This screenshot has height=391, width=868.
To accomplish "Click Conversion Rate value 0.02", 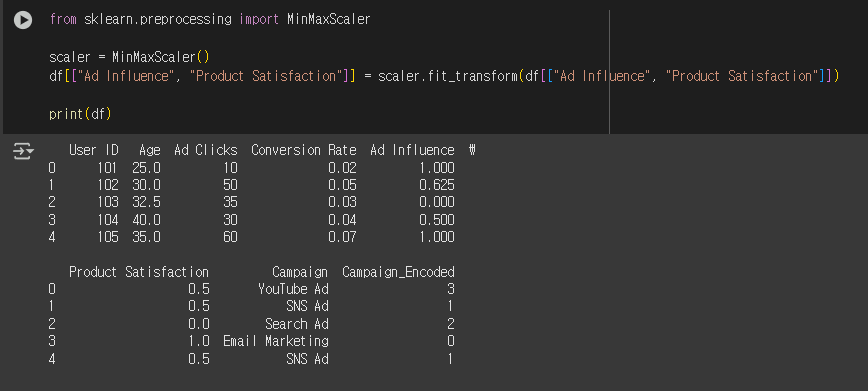I will [x=343, y=168].
